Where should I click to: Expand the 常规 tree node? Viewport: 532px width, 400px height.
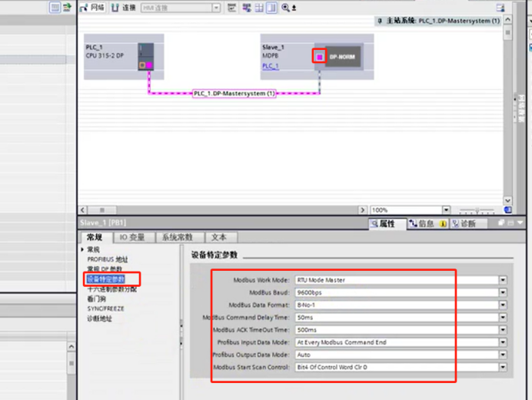82,249
